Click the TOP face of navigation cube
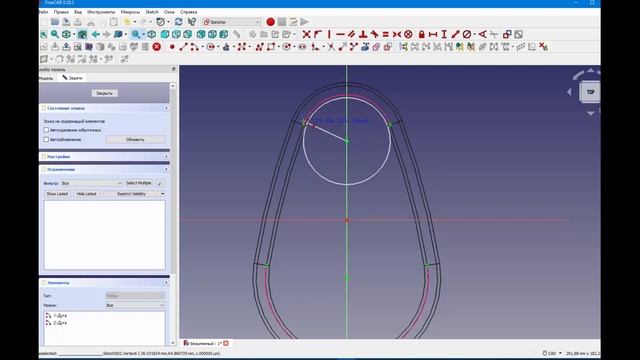 590,92
